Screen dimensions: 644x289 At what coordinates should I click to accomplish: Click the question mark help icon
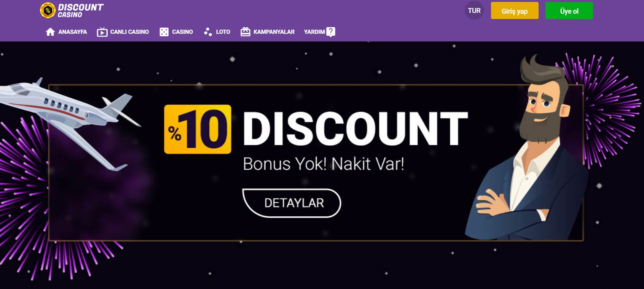tap(331, 32)
